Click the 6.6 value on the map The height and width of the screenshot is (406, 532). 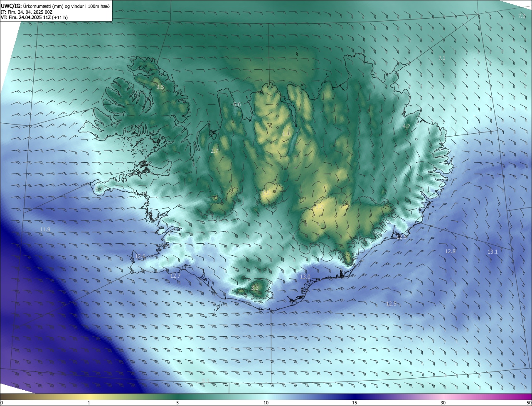click(x=237, y=105)
